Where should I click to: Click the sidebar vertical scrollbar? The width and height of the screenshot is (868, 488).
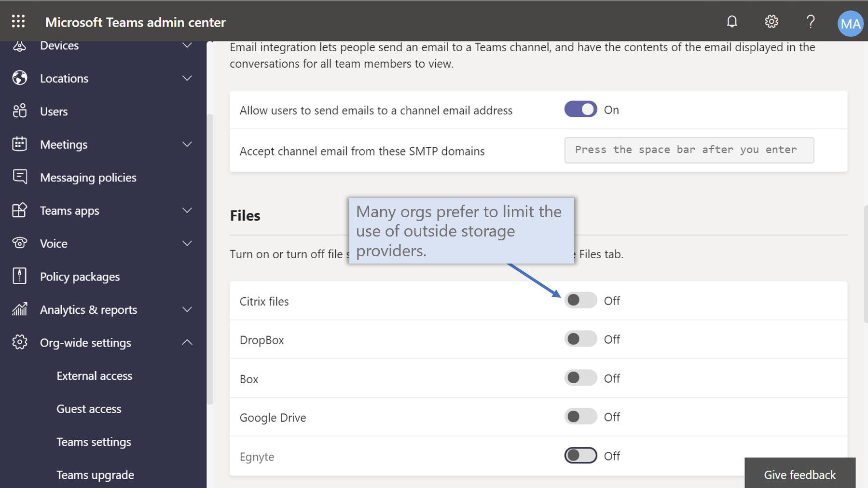[x=210, y=259]
